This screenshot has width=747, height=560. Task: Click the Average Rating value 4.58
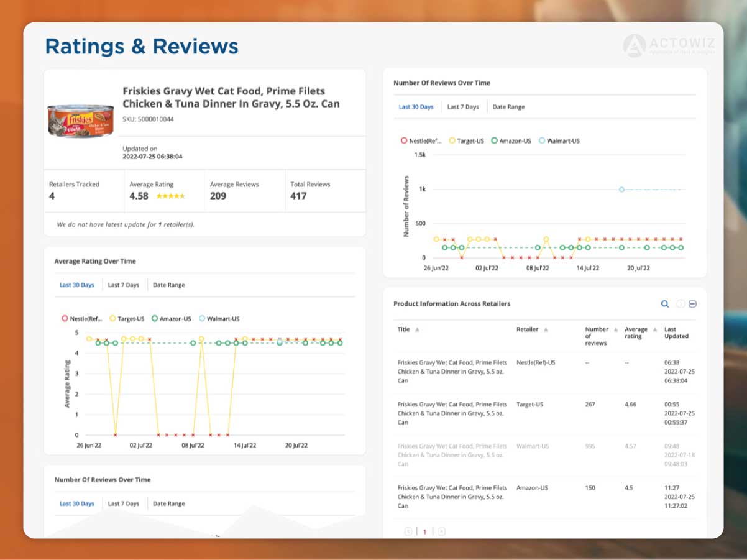click(x=139, y=196)
